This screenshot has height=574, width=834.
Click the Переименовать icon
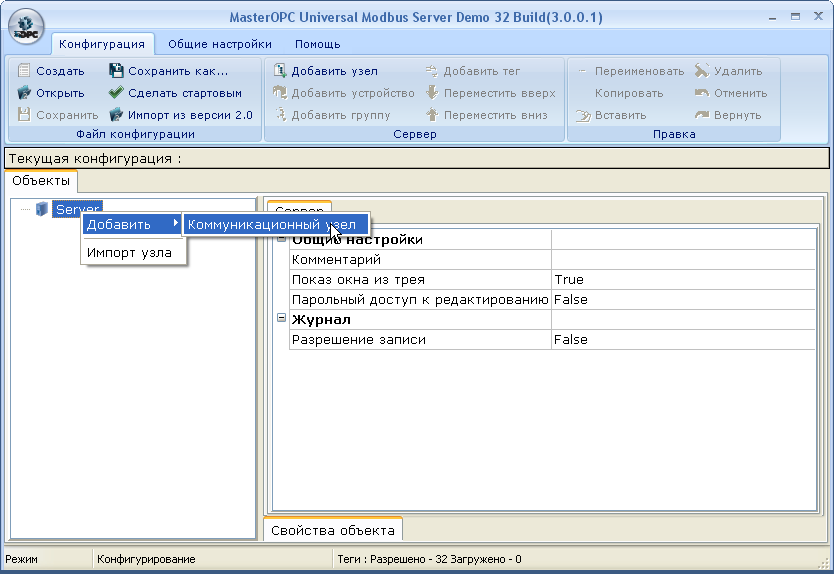pos(582,71)
